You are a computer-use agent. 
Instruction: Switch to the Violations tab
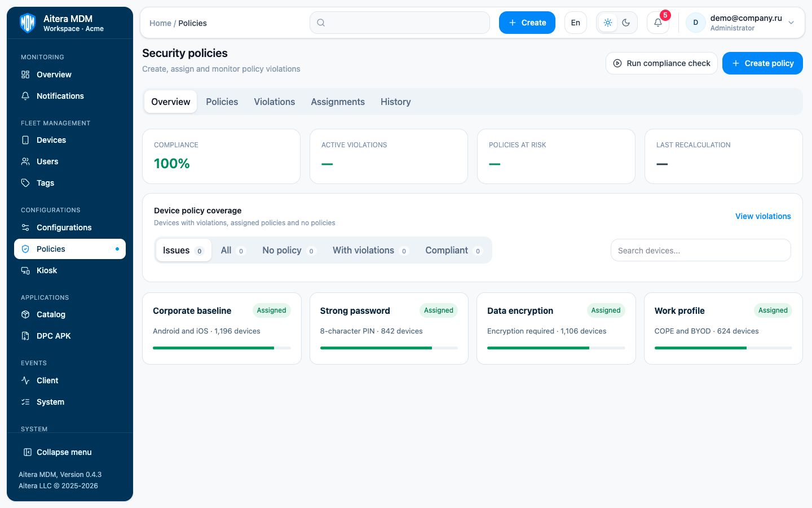tap(275, 102)
